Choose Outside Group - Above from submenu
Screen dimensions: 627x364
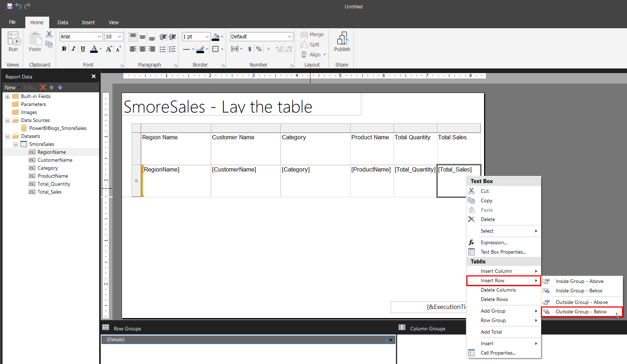point(582,302)
